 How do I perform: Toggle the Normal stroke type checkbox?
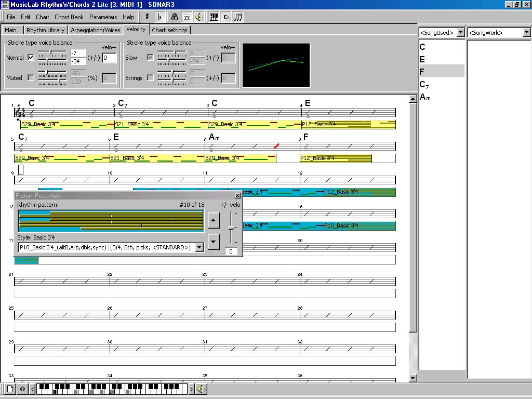tap(31, 57)
